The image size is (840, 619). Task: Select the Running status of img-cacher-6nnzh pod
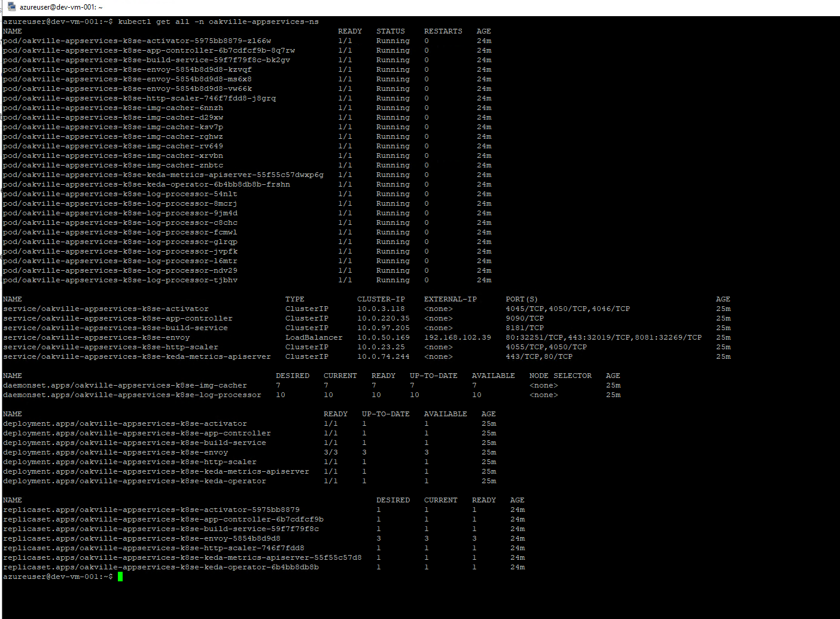pyautogui.click(x=392, y=108)
